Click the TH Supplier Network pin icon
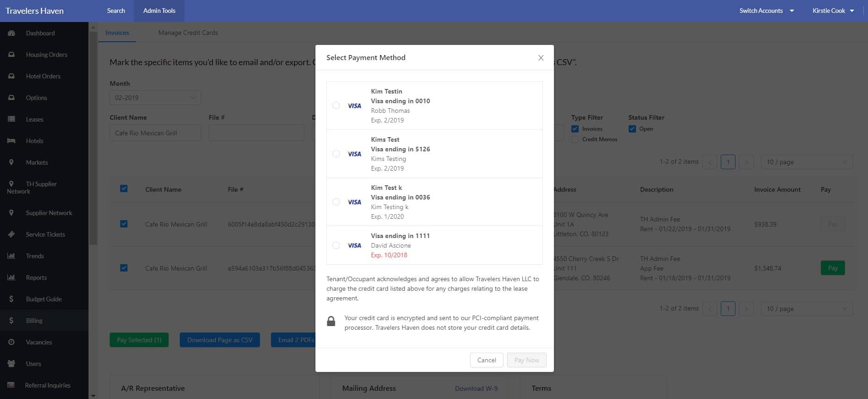 (11, 184)
